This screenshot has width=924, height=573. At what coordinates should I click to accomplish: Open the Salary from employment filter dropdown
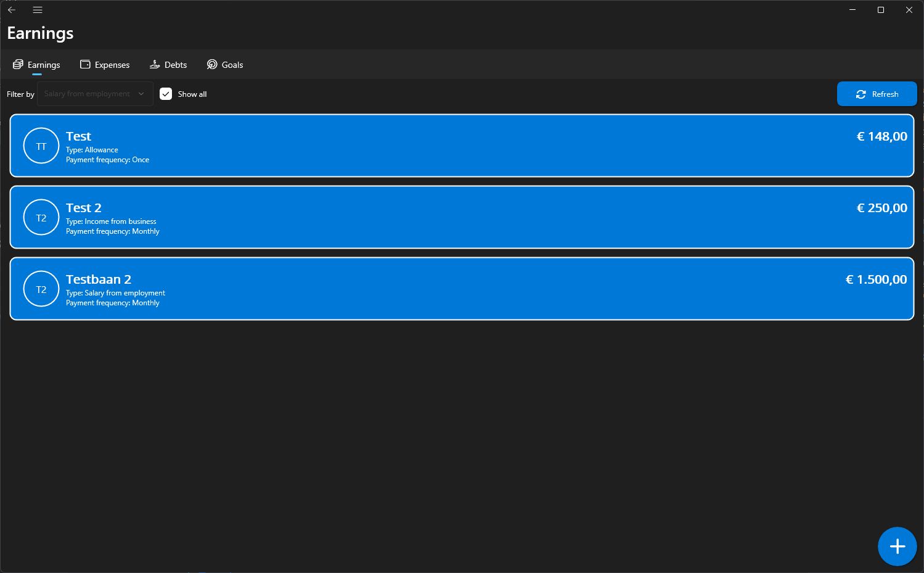click(95, 94)
